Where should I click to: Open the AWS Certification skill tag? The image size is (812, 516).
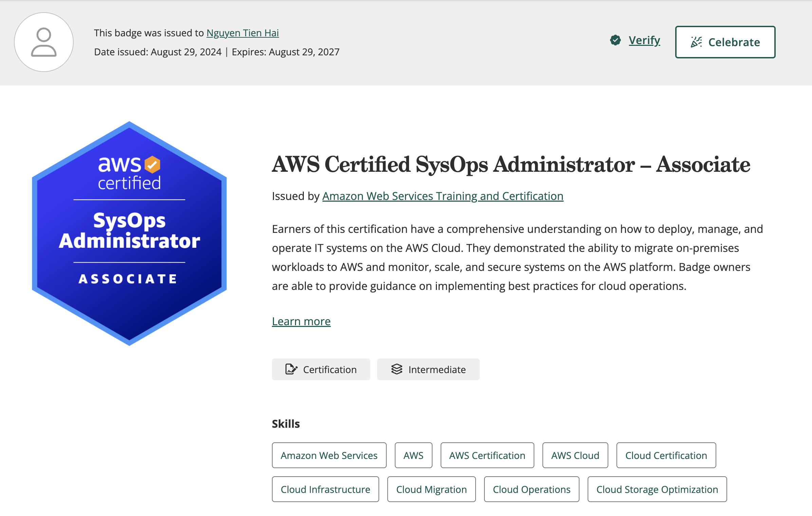tap(487, 456)
